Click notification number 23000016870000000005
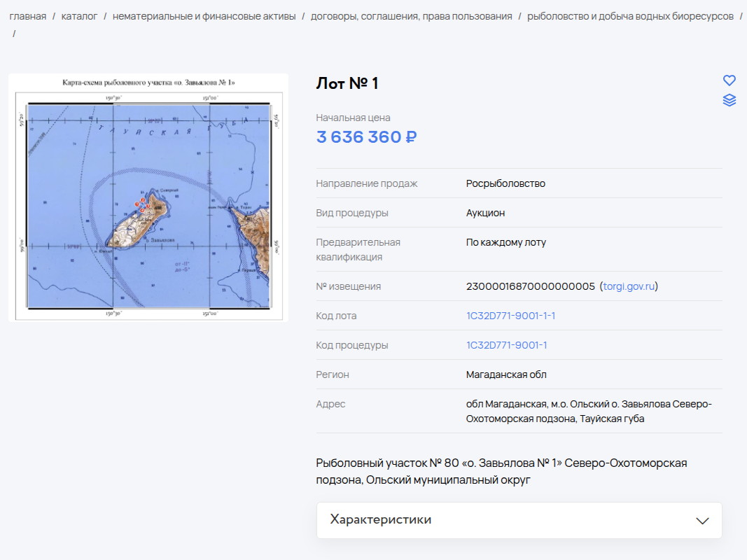Viewport: 747px width, 560px height. pos(530,286)
